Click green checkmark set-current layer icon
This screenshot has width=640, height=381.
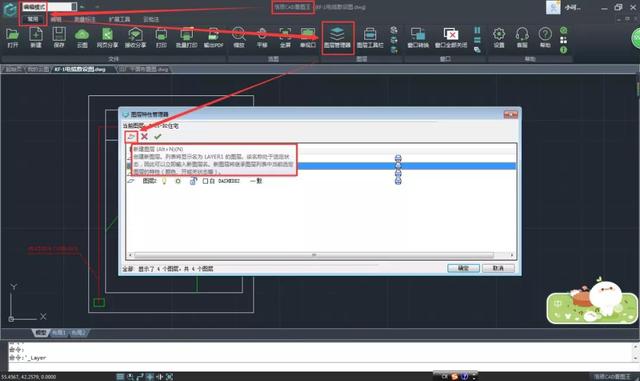tap(158, 137)
